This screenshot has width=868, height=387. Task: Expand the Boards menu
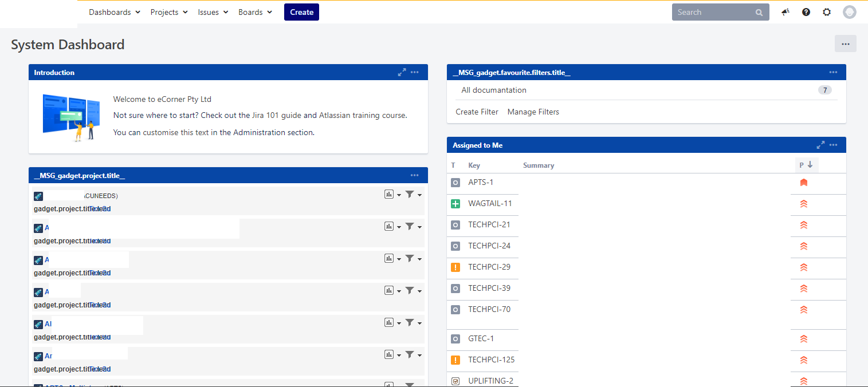point(256,12)
